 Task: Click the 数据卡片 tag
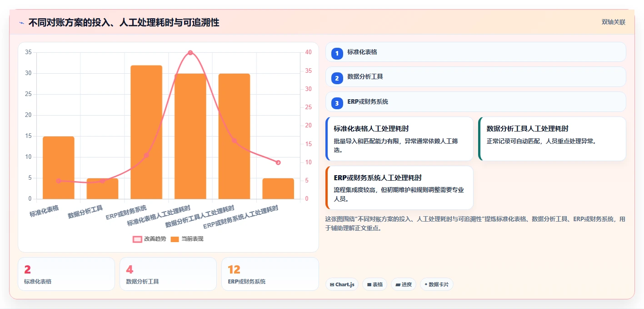tap(437, 284)
